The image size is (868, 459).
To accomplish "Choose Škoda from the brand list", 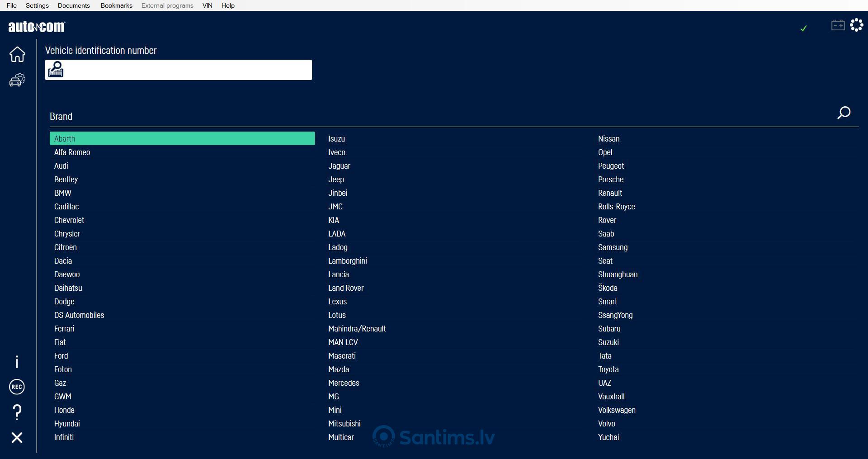I will [x=608, y=288].
